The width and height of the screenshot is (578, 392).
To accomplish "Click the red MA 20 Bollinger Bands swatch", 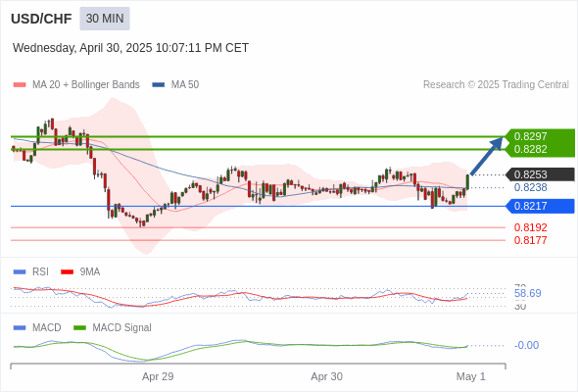I will (x=20, y=85).
